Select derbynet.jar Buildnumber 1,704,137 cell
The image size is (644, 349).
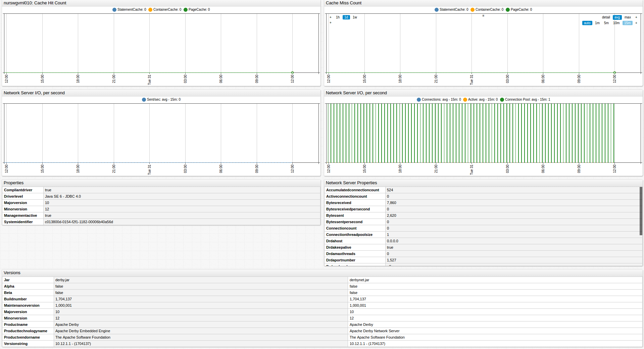pyautogui.click(x=495, y=299)
